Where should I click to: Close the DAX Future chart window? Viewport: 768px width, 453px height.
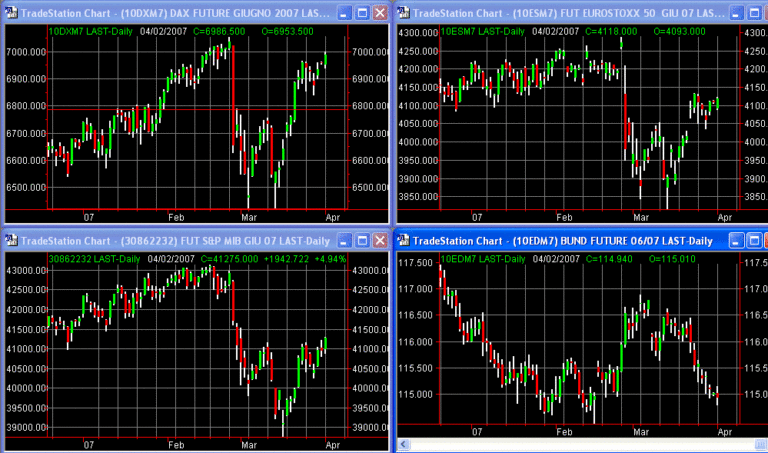click(x=379, y=13)
